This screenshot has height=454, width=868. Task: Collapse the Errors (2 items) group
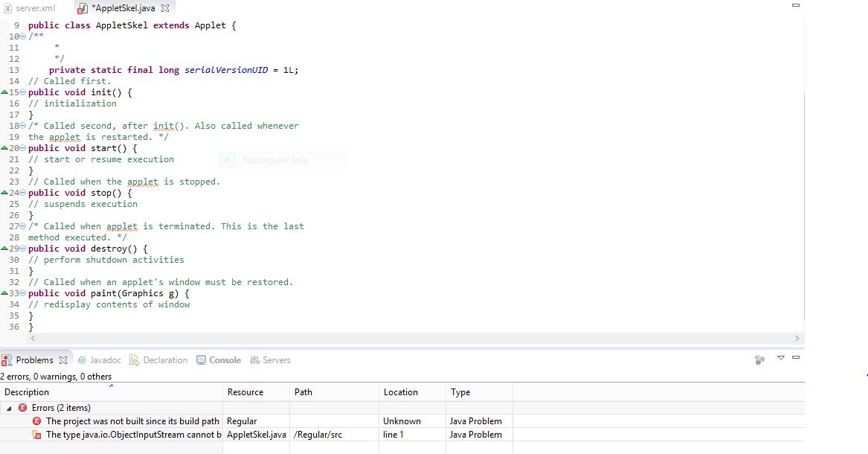coord(9,408)
